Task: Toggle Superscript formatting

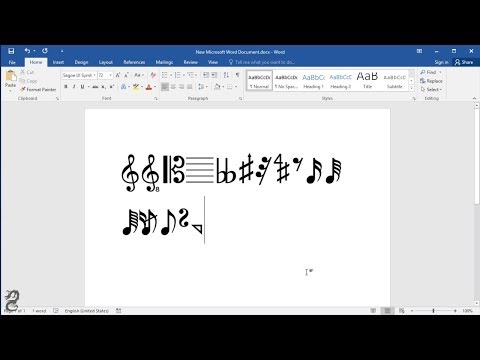Action: coord(112,87)
